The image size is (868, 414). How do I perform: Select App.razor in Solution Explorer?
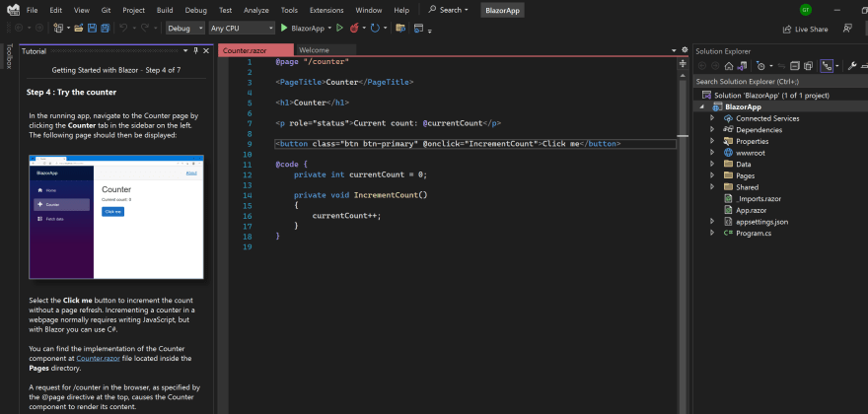click(x=751, y=210)
